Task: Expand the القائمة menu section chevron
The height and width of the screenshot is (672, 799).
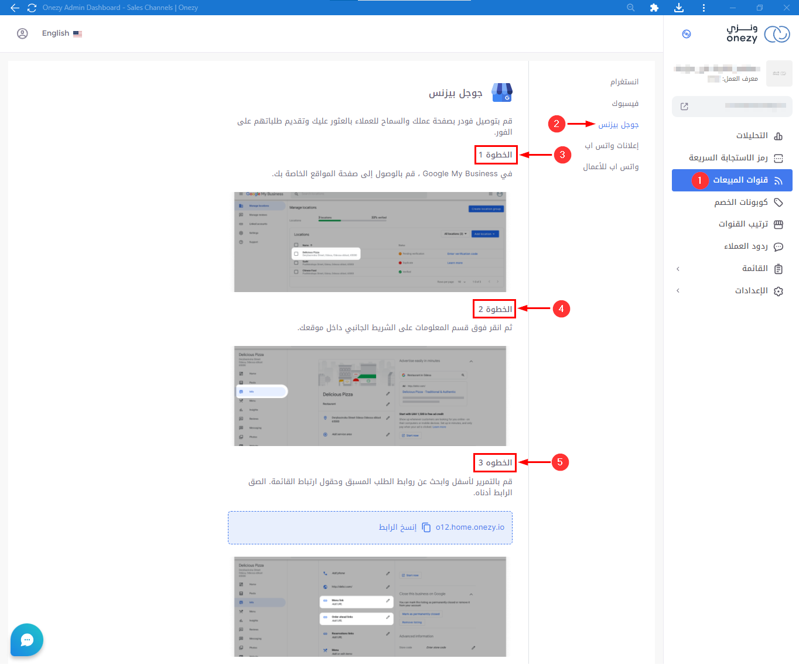Action: 678,269
